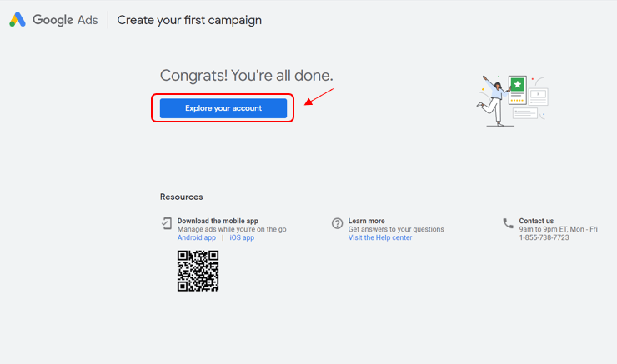The width and height of the screenshot is (617, 364).
Task: Click the Contact us label
Action: pyautogui.click(x=536, y=221)
